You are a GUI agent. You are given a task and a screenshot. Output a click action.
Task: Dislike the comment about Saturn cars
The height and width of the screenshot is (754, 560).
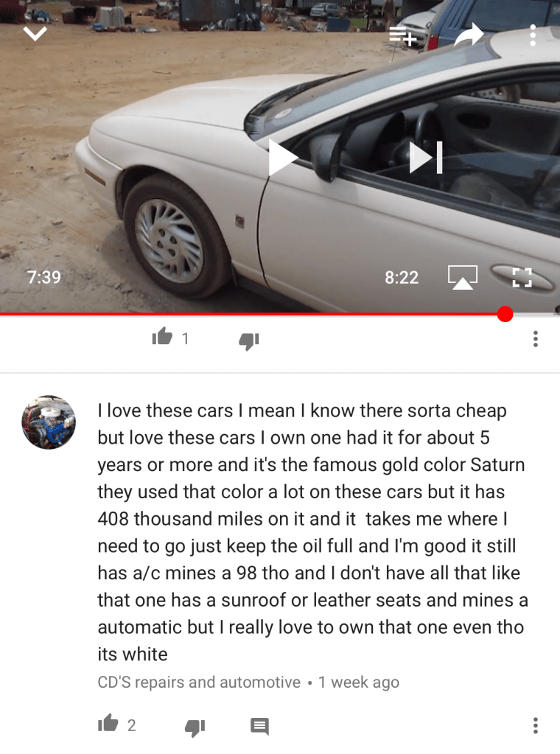click(195, 727)
